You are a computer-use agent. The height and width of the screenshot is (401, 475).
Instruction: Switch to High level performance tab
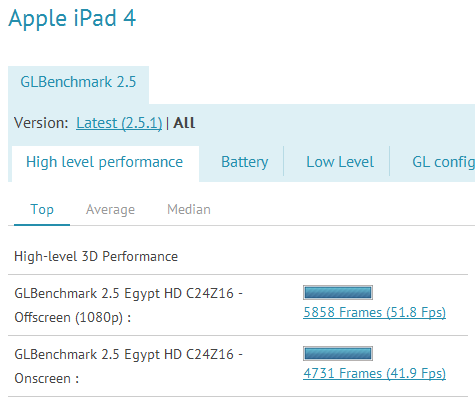(x=105, y=164)
